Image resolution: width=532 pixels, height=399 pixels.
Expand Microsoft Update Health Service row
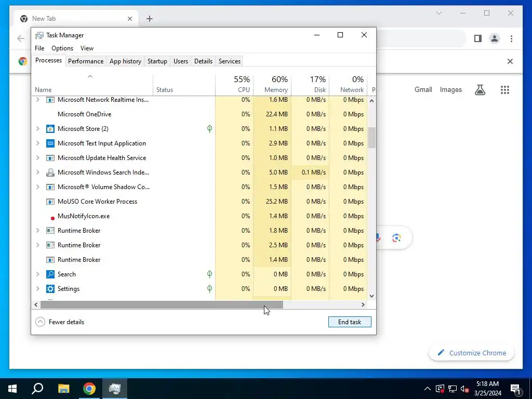(37, 158)
